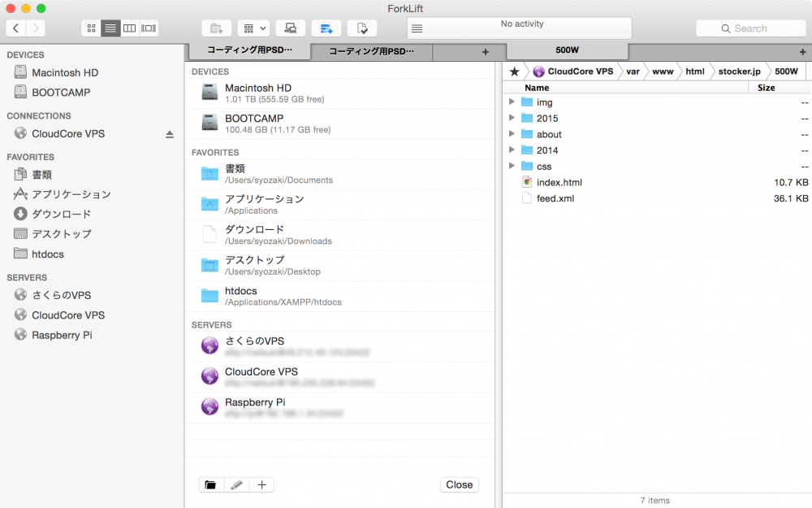The height and width of the screenshot is (508, 812).
Task: Click the blue Favorites manager toolbar icon
Action: (326, 28)
